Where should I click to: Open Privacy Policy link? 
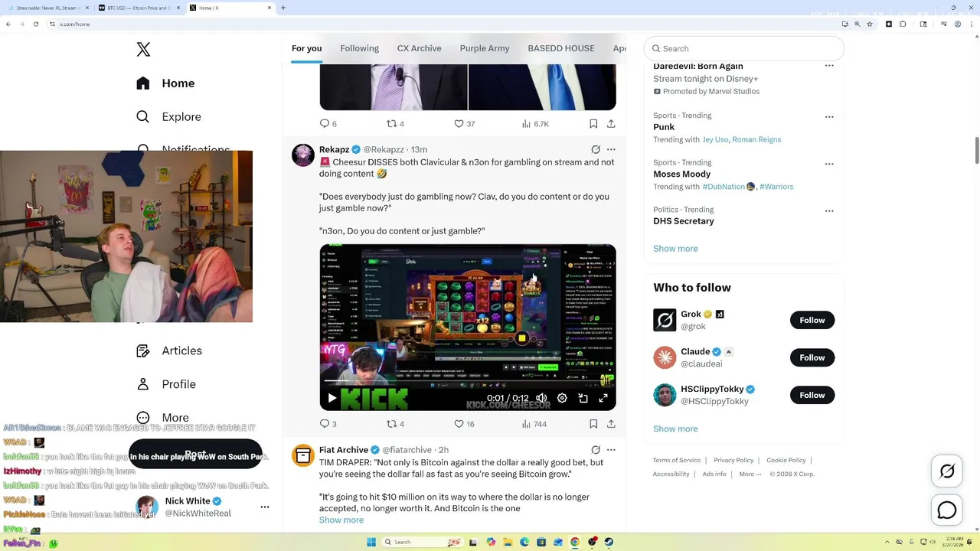coord(733,460)
